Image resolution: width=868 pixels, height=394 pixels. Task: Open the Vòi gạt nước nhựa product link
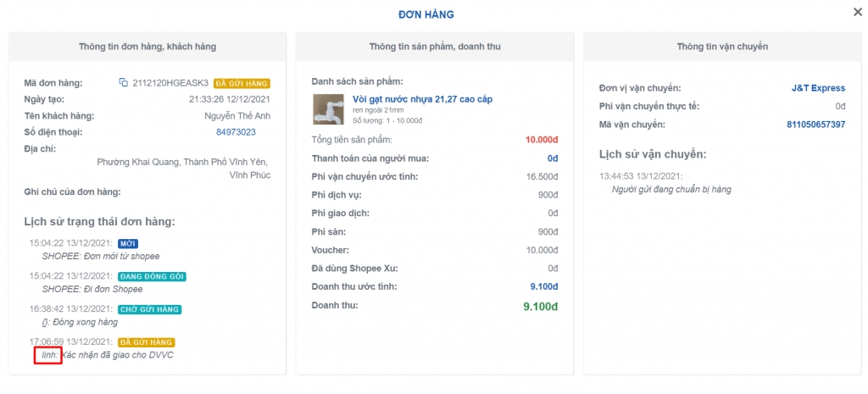pyautogui.click(x=422, y=99)
